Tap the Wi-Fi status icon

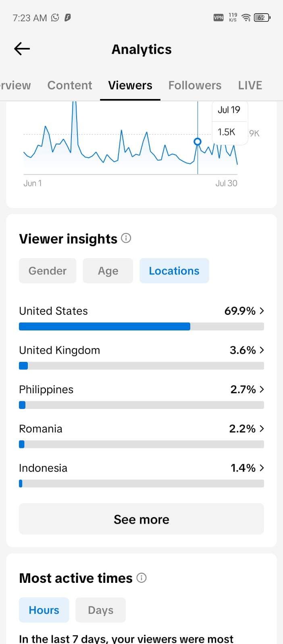[x=246, y=17]
